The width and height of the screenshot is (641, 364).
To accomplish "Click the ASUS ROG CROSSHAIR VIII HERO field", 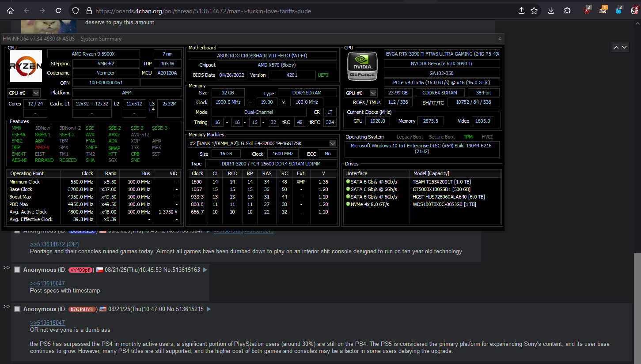I will click(262, 56).
